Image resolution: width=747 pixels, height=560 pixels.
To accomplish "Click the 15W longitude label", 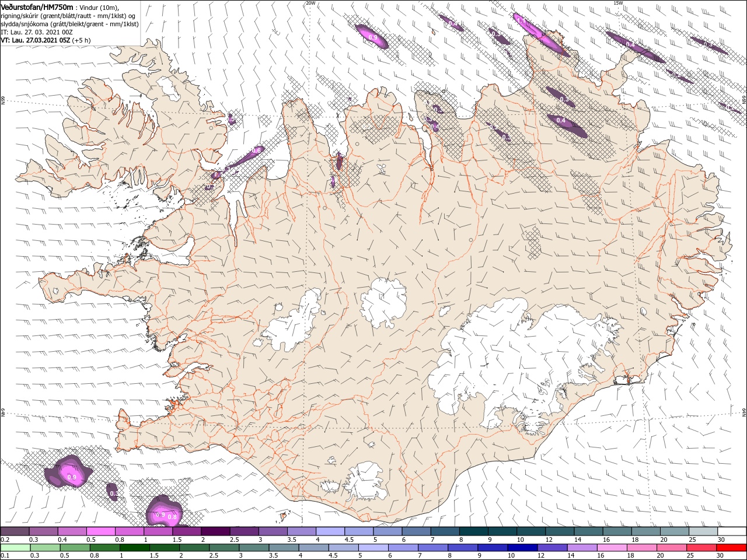I will click(x=618, y=3).
